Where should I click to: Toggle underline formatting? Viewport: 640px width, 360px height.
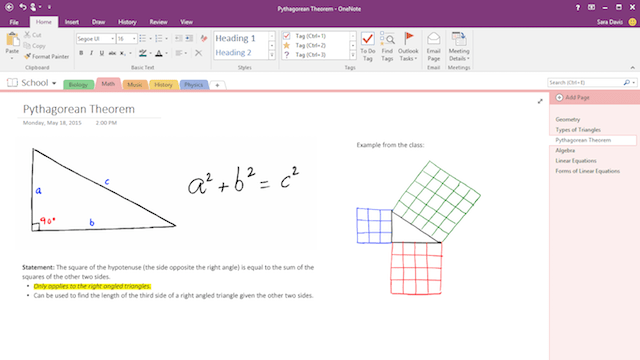click(102, 53)
